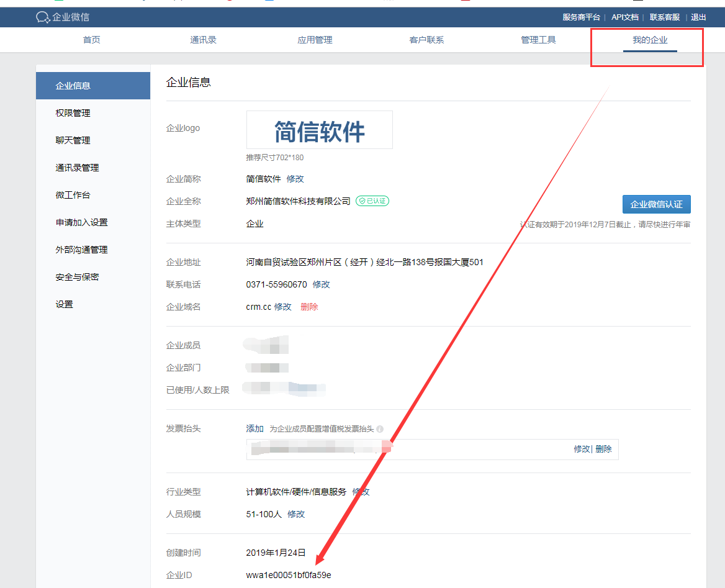Click 修改 next to phone 0371-55960670
Viewport: 725px width, 588px height.
point(322,284)
